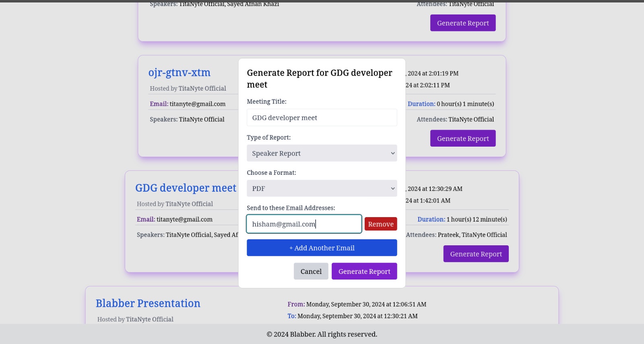The image size is (644, 344).
Task: Generate Report on GDG developer meet card
Action: [x=476, y=254]
